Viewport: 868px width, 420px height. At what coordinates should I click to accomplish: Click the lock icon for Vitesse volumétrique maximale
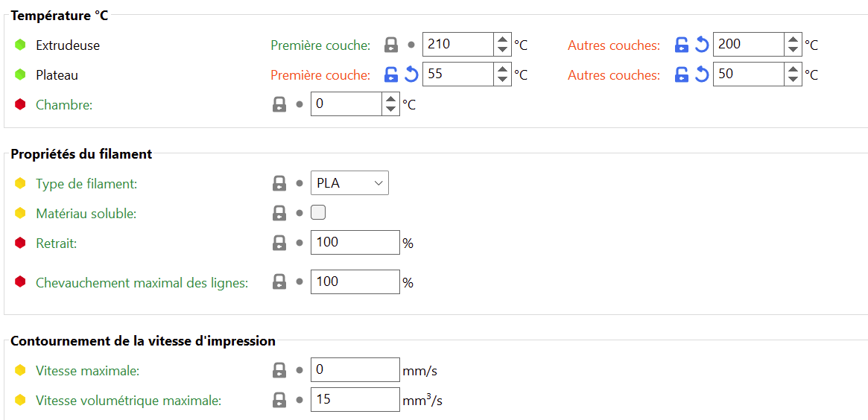click(279, 401)
